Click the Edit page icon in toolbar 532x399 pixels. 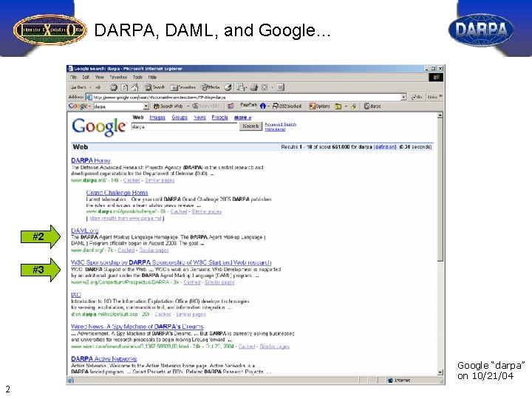click(x=265, y=87)
